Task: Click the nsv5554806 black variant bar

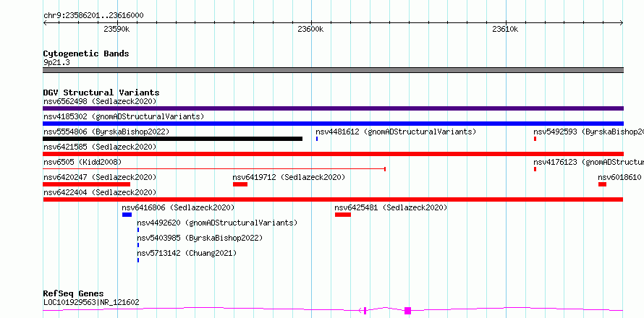Action: (x=172, y=139)
